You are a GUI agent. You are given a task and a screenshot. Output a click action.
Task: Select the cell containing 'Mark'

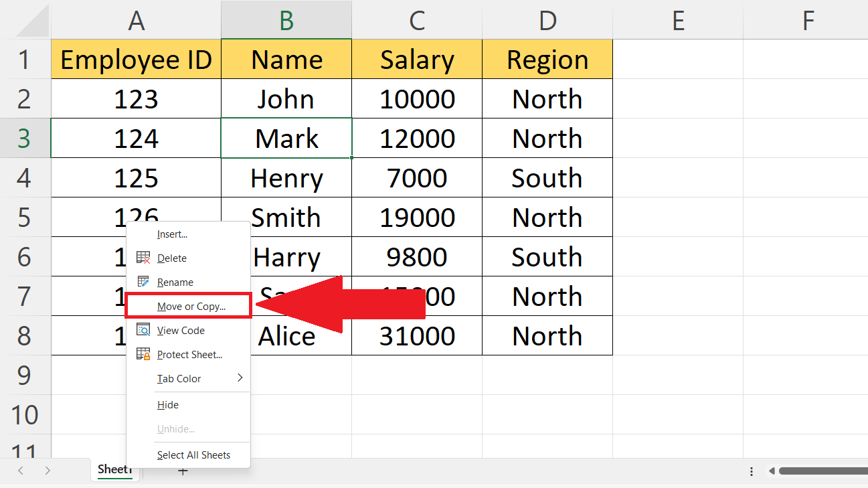pyautogui.click(x=286, y=138)
